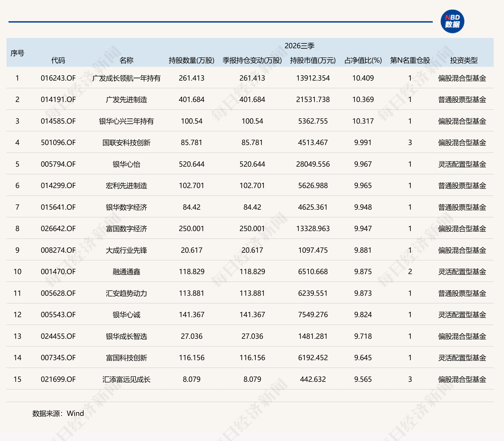Screen dimensions: 504x441
Task: Select fund code 024455.OF
Action: [58, 336]
